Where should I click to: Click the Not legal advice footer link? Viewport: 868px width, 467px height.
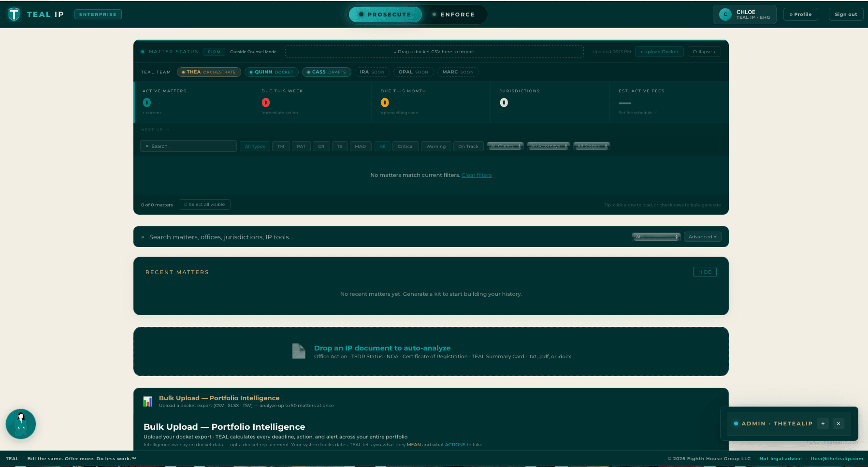coord(781,459)
